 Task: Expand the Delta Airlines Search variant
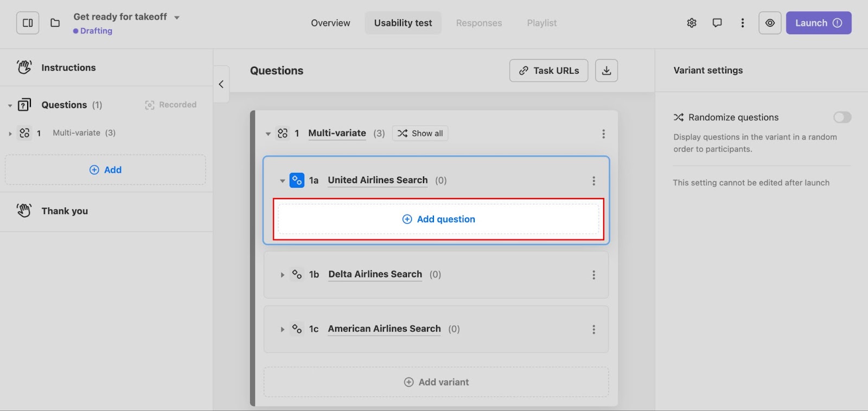click(x=282, y=275)
